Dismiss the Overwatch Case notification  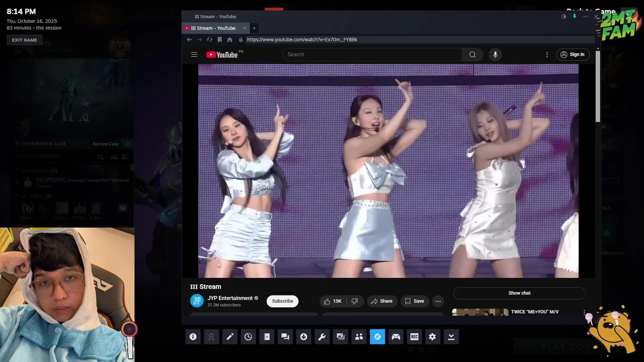128,144
